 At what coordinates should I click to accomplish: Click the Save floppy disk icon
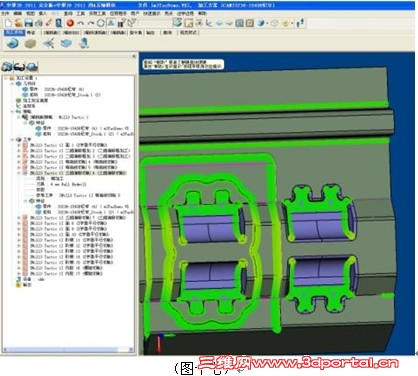(x=29, y=23)
